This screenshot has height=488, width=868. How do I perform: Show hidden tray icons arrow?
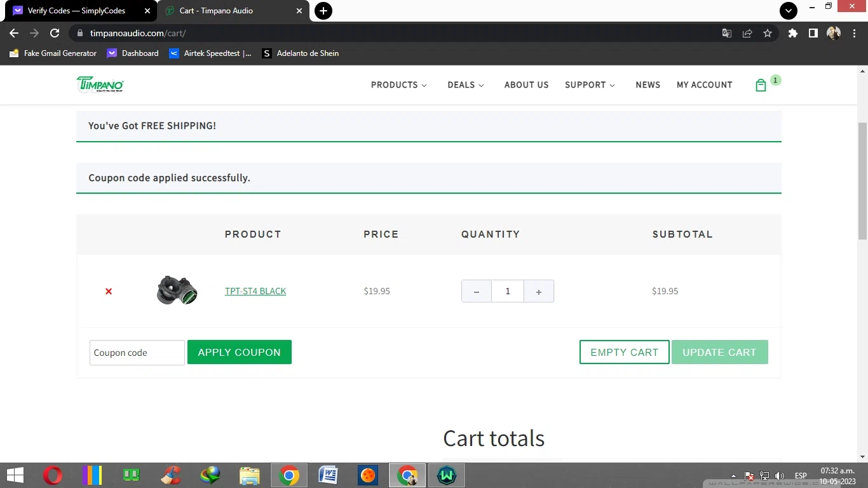pyautogui.click(x=734, y=475)
